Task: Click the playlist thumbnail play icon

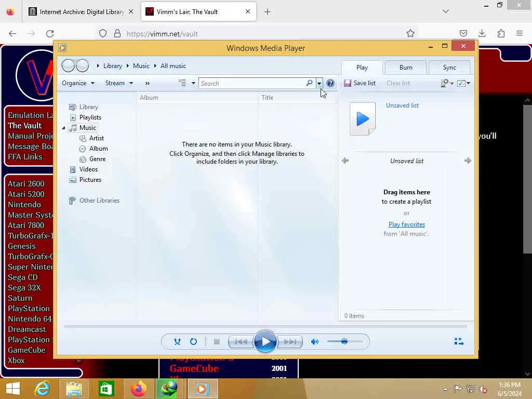Action: coord(363,119)
